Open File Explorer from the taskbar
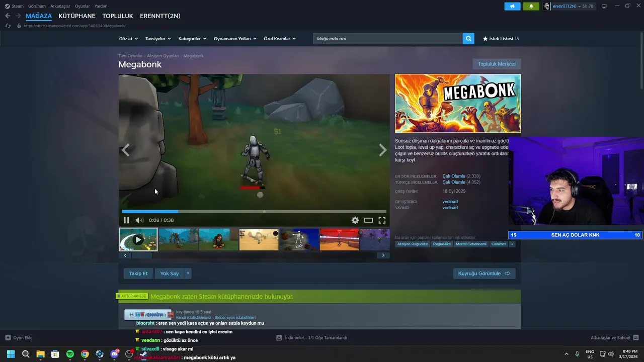 tap(40, 354)
